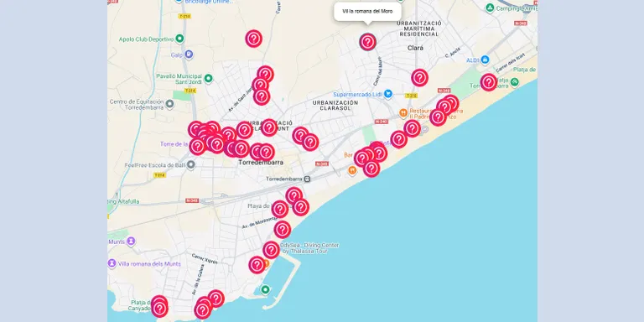This screenshot has height=322, width=644.
Task: Click the Camping tent icon
Action: [490, 8]
